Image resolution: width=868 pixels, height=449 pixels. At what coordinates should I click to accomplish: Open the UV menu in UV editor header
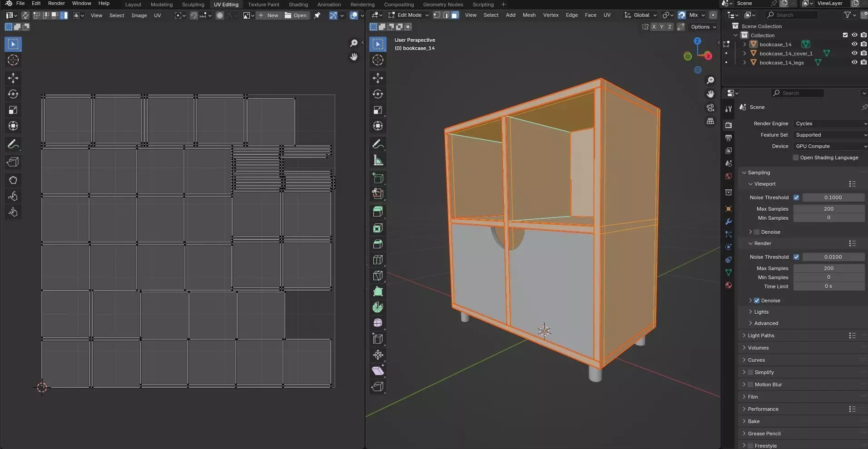(x=157, y=15)
